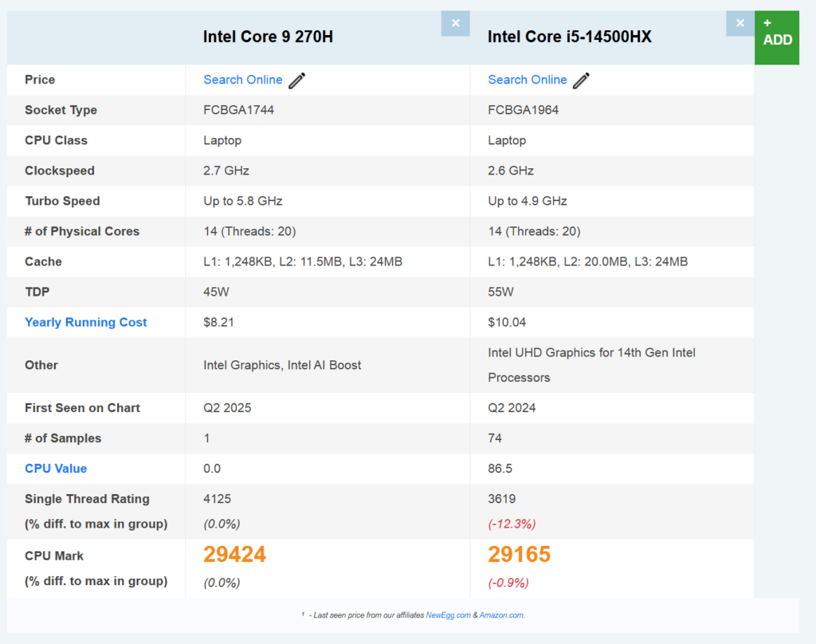The width and height of the screenshot is (816, 644).
Task: Click the 45W TDP value
Action: pos(216,292)
